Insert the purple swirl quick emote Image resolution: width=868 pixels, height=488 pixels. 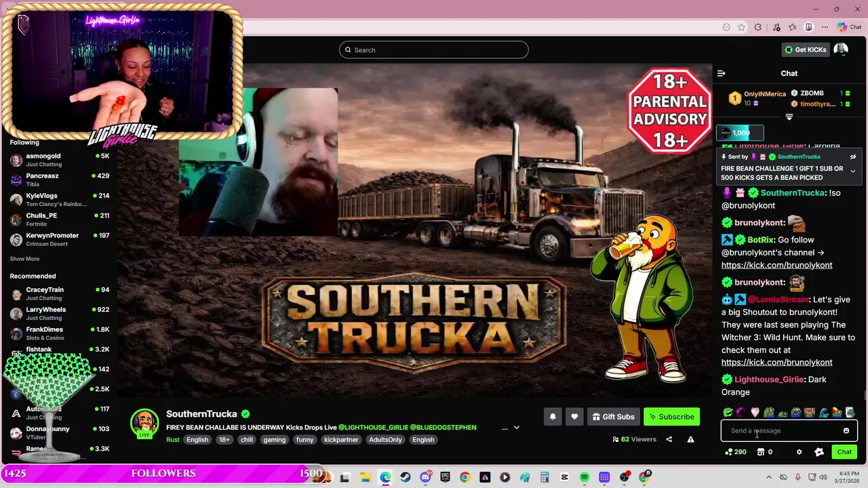741,412
